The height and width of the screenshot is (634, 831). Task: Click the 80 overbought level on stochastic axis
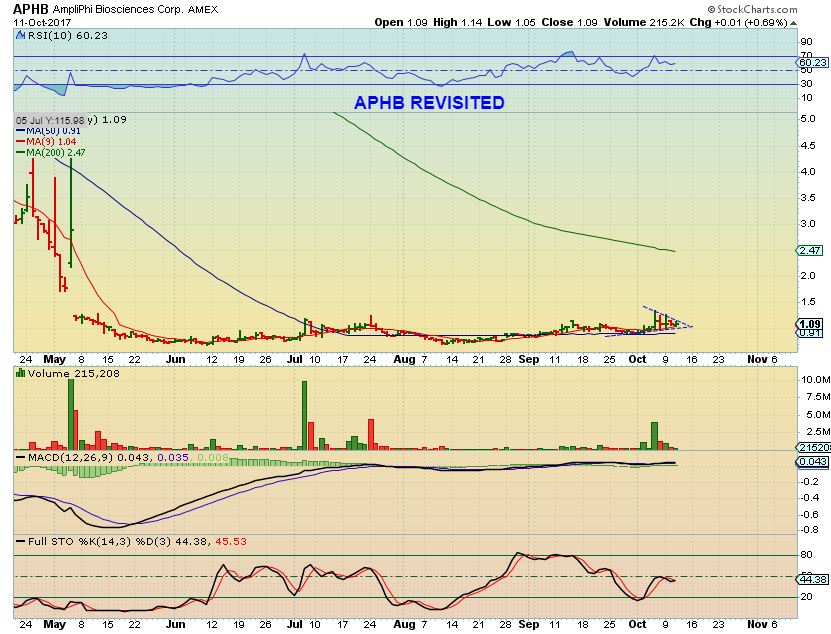click(807, 554)
